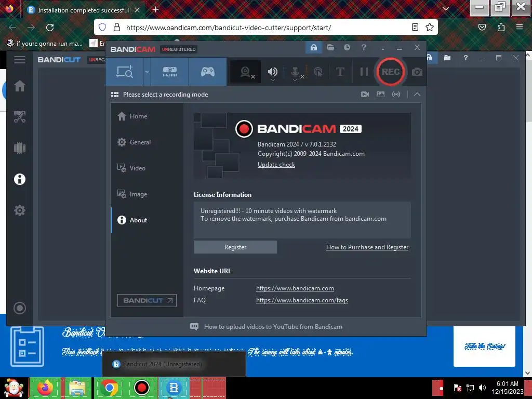Screen dimensions: 532x399
Task: Open the bandicam.com/faqs link
Action: pyautogui.click(x=302, y=300)
